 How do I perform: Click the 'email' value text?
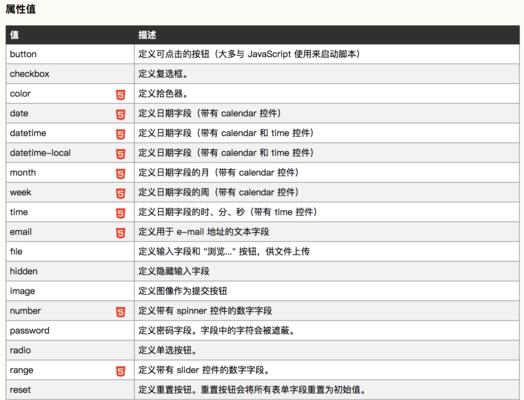point(21,232)
